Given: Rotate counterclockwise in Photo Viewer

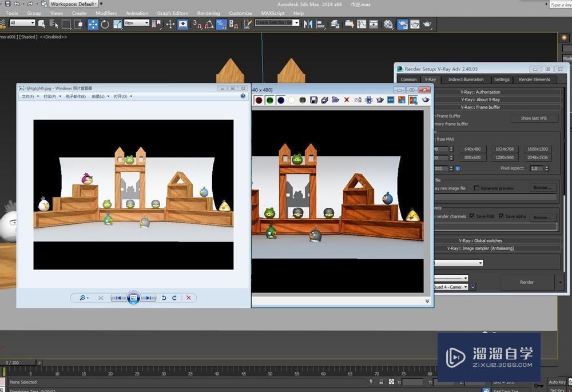Looking at the screenshot, I should (x=164, y=298).
